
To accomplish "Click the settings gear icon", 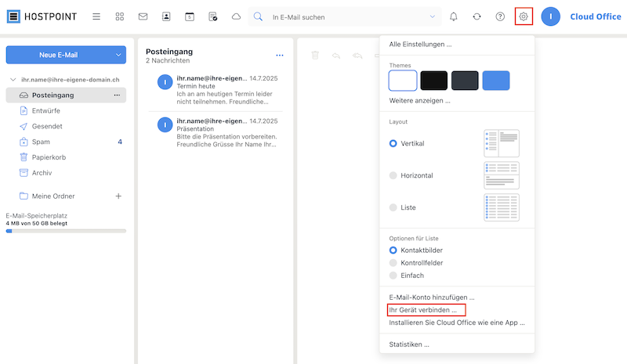I will point(524,16).
